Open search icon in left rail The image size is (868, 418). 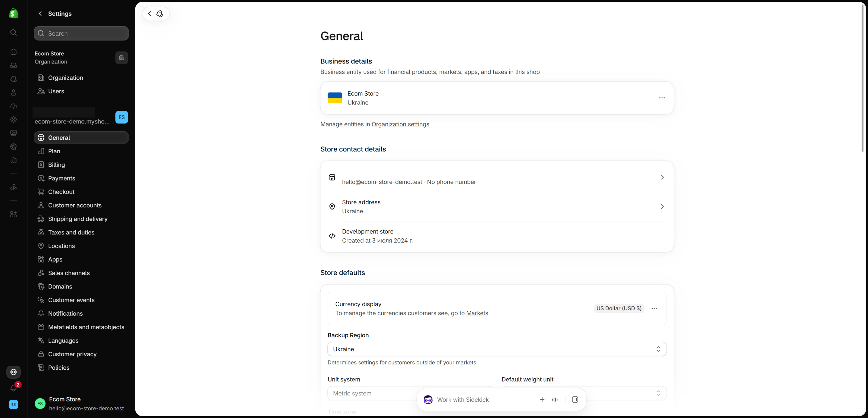14,32
